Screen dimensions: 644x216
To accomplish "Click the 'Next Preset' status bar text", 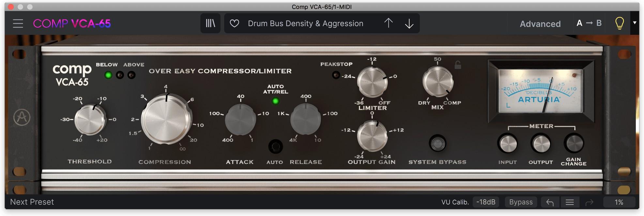I will (32, 202).
